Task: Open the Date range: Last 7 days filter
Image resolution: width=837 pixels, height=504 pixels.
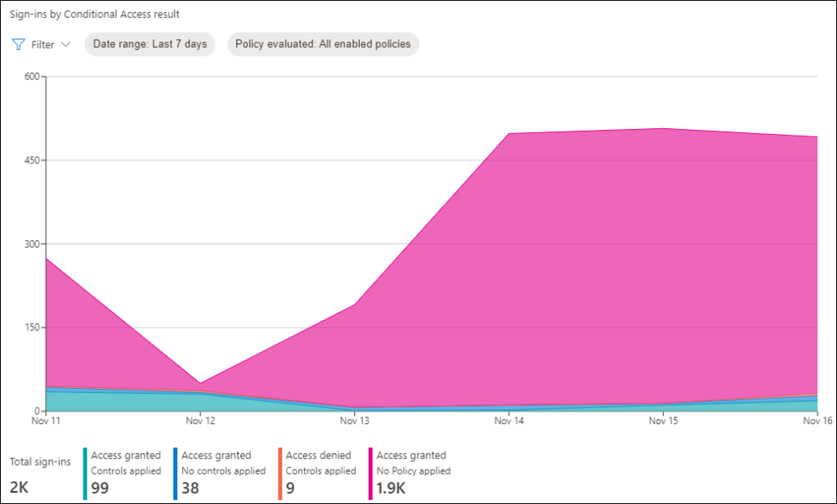Action: pyautogui.click(x=150, y=44)
